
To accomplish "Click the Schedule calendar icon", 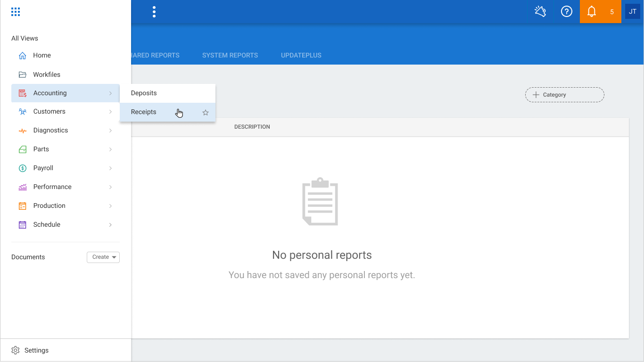I will pos(22,225).
